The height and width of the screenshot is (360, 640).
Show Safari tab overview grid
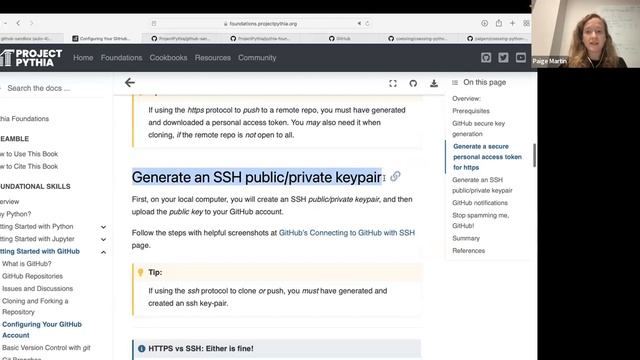(x=526, y=23)
